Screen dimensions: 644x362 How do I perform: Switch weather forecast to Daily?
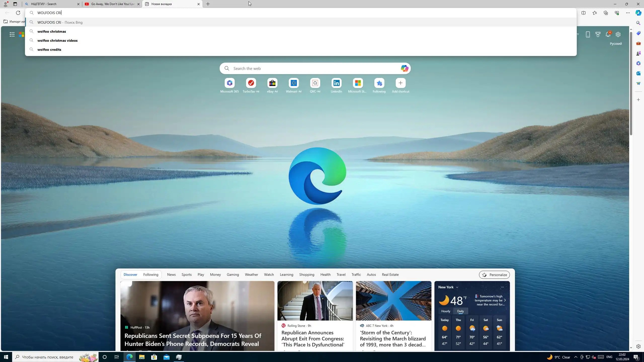[460, 311]
